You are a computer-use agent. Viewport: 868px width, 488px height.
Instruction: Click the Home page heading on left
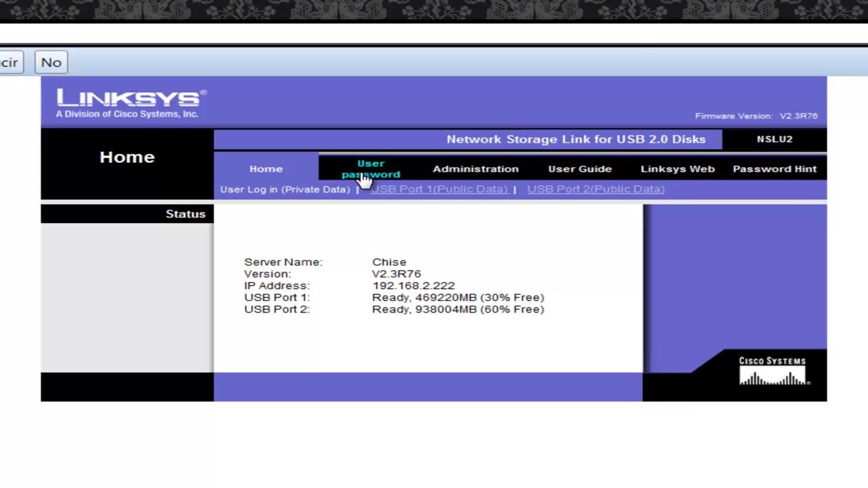pos(127,157)
